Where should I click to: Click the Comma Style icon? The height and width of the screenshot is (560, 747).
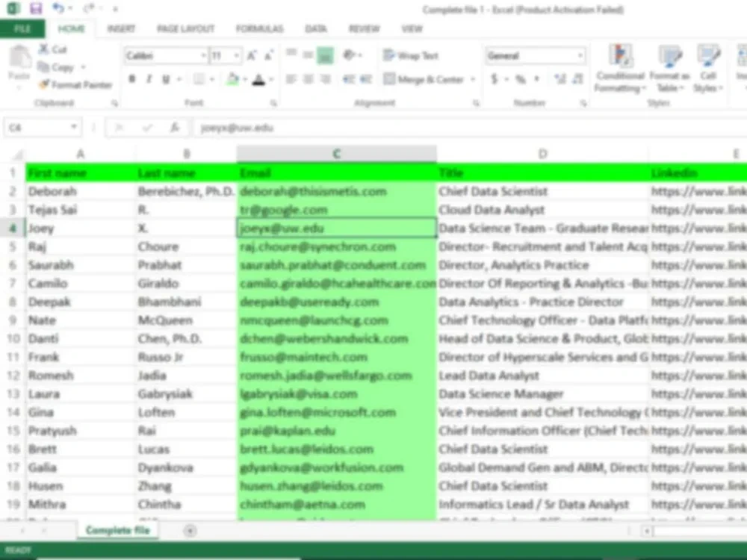tap(538, 79)
